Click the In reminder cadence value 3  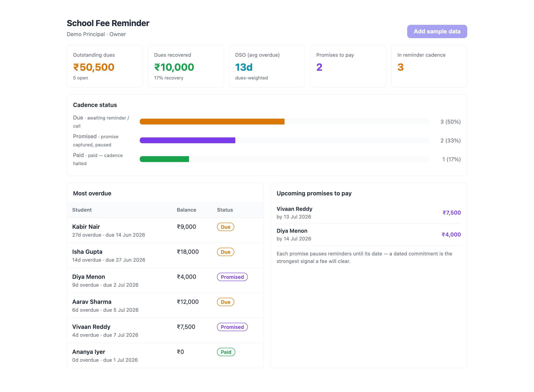tap(400, 67)
